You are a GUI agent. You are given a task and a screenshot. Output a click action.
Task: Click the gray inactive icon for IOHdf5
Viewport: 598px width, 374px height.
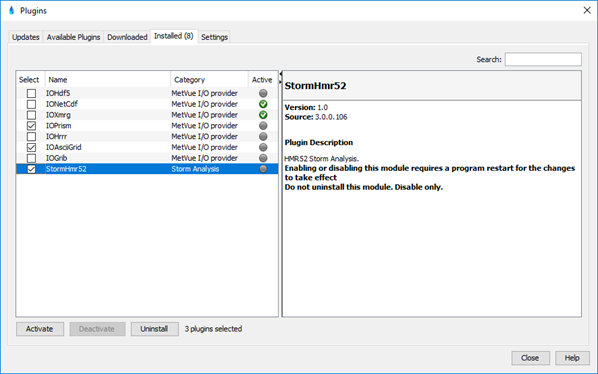tap(263, 93)
